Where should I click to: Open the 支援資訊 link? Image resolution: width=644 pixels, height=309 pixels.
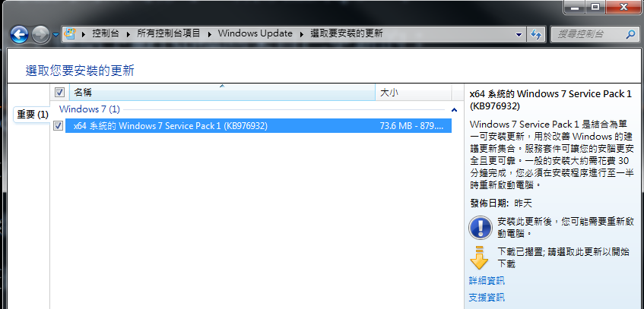tap(487, 297)
